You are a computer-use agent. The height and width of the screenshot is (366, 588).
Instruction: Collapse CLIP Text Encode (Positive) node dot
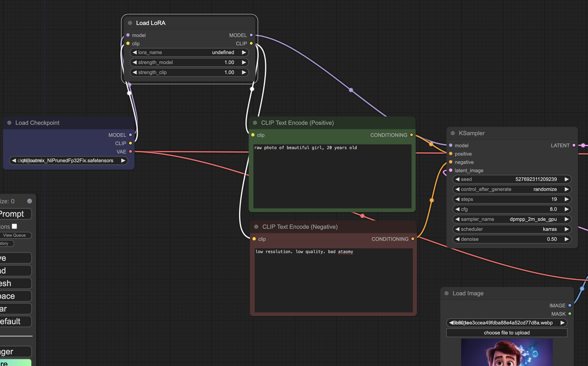255,123
